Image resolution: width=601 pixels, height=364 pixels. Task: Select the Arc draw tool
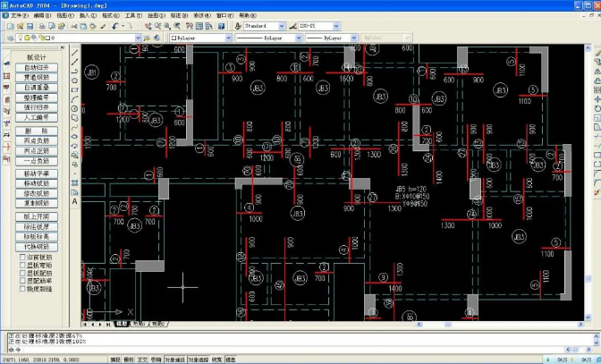pyautogui.click(x=75, y=99)
